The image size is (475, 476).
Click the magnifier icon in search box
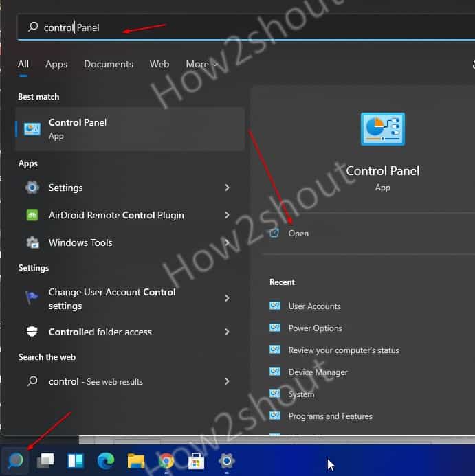(x=33, y=27)
